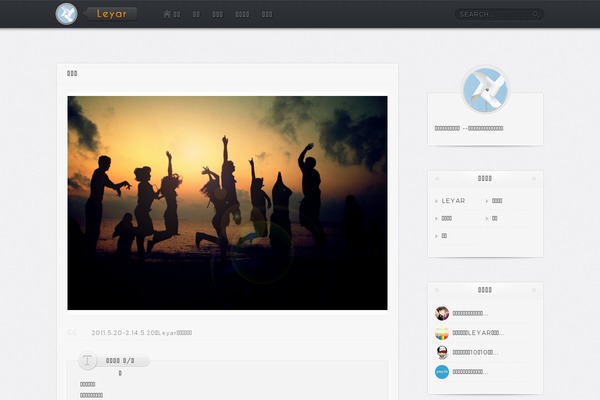This screenshot has width=600, height=400.
Task: Open recent comment containing 10010
Action: 475,353
